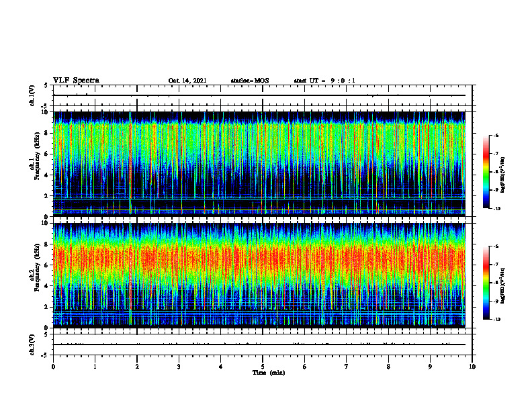Click time axis tick label "0"
The image size is (532, 411).
53,367
